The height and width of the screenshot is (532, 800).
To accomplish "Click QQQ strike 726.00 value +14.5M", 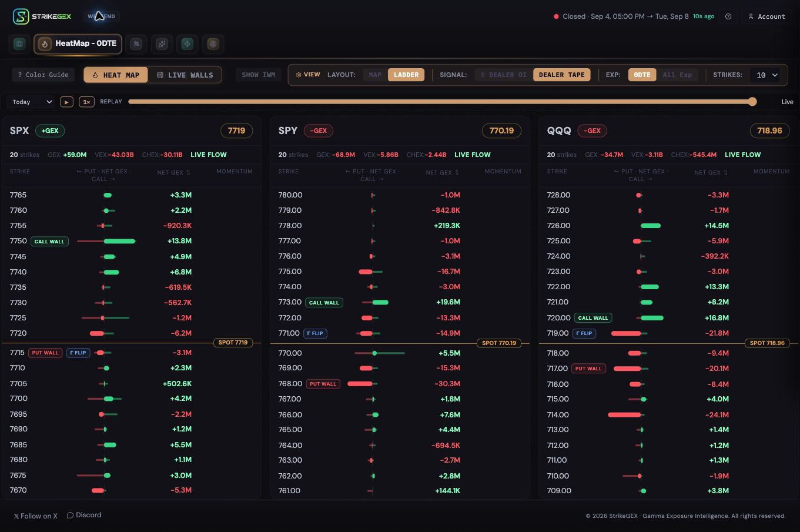I will (717, 226).
